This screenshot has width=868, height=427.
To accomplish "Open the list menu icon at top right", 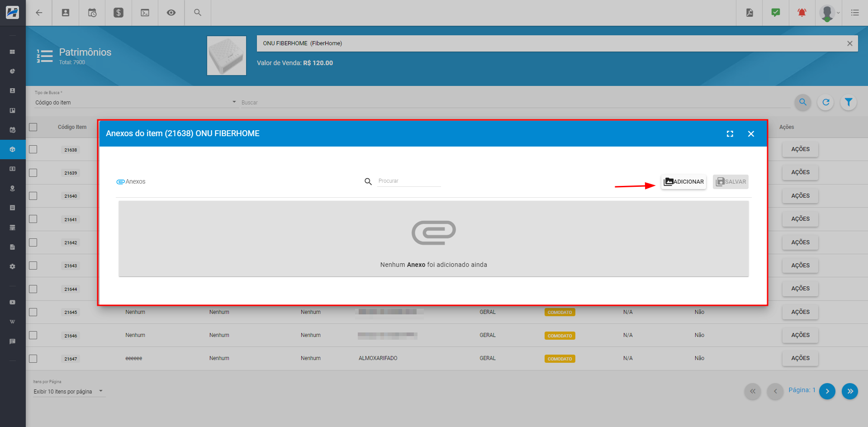I will [x=855, y=13].
